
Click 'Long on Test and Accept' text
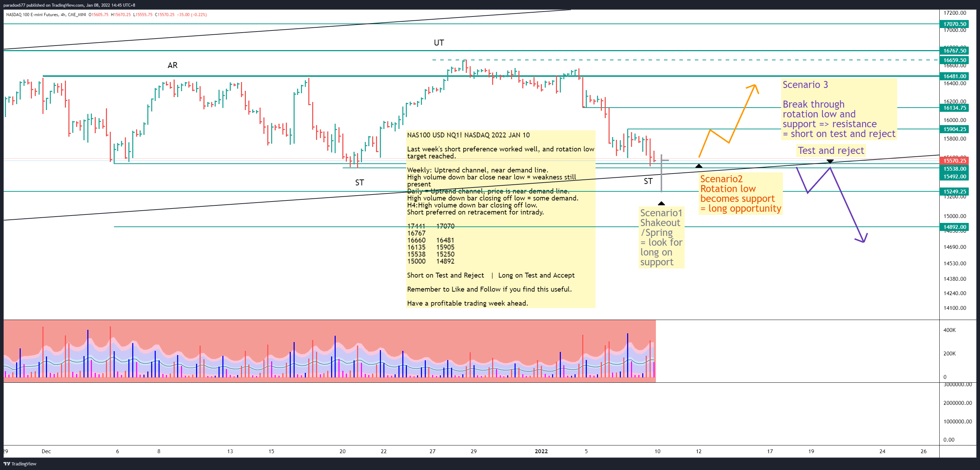(536, 275)
